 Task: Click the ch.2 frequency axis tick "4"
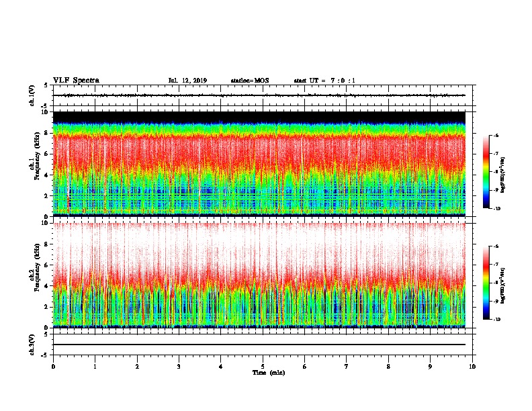click(47, 286)
